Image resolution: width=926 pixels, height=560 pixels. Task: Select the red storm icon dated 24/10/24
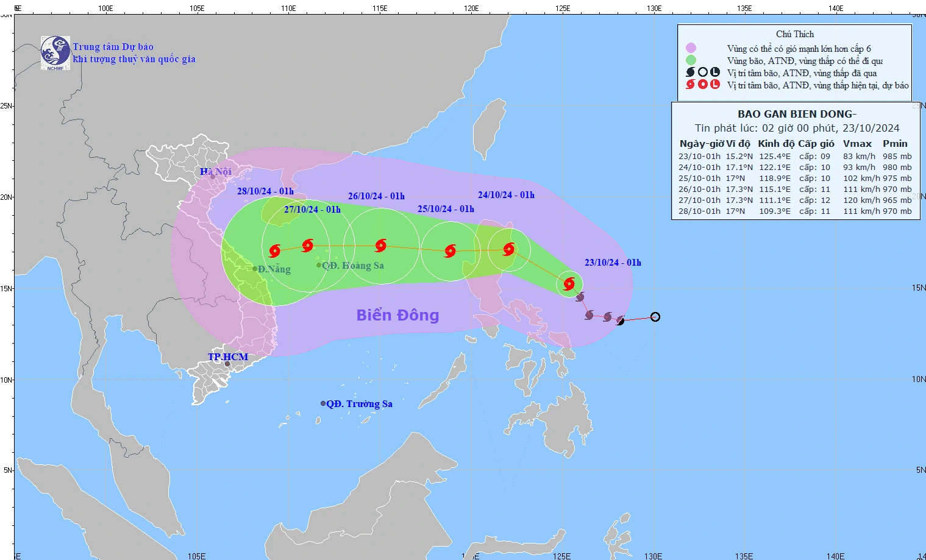point(509,249)
